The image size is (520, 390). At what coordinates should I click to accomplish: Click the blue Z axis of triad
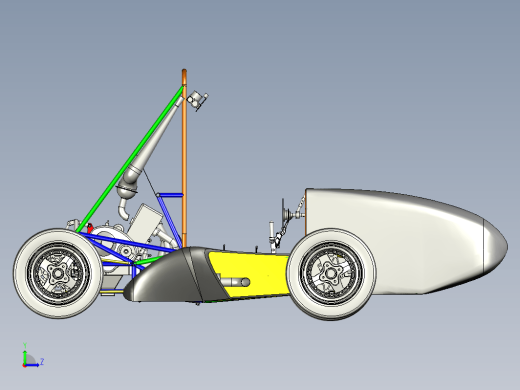tap(32, 365)
